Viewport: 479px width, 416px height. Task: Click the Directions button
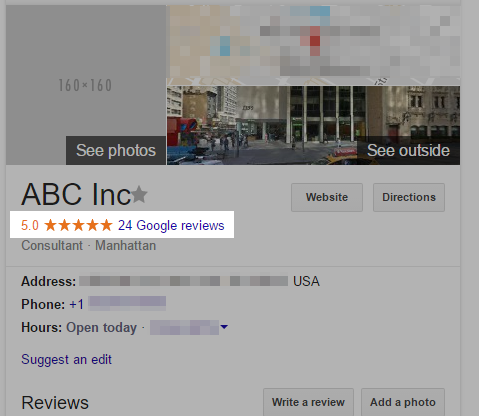409,197
